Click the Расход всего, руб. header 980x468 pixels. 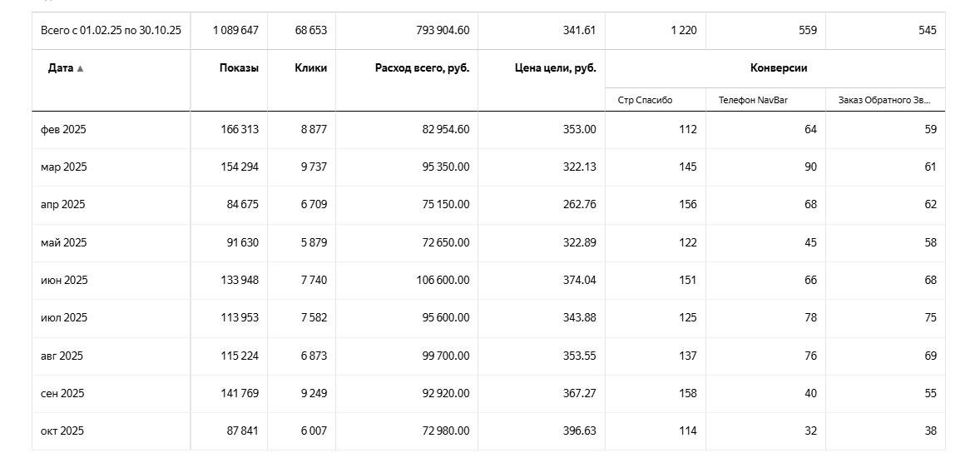pyautogui.click(x=422, y=68)
